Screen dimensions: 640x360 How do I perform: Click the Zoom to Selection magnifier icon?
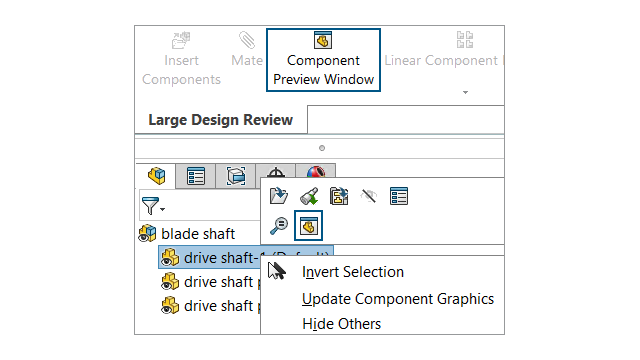point(279,226)
